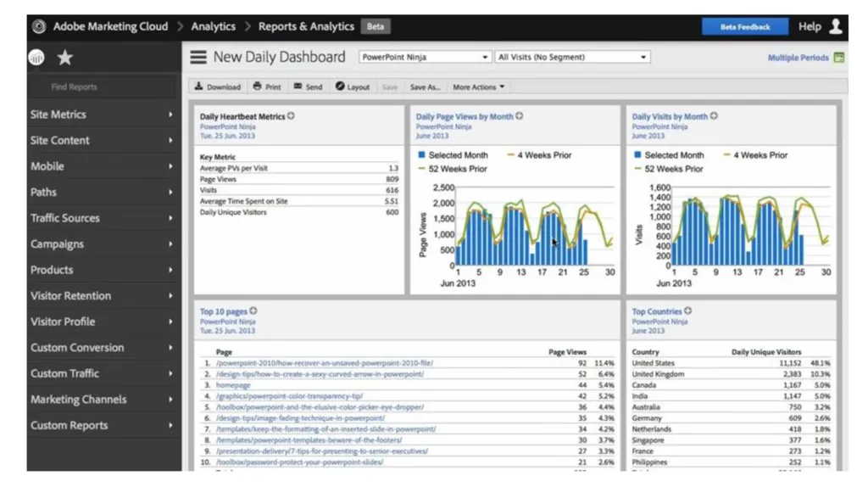
Task: Toggle the hamburger menu beside New Daily Dashboard
Action: click(x=198, y=57)
